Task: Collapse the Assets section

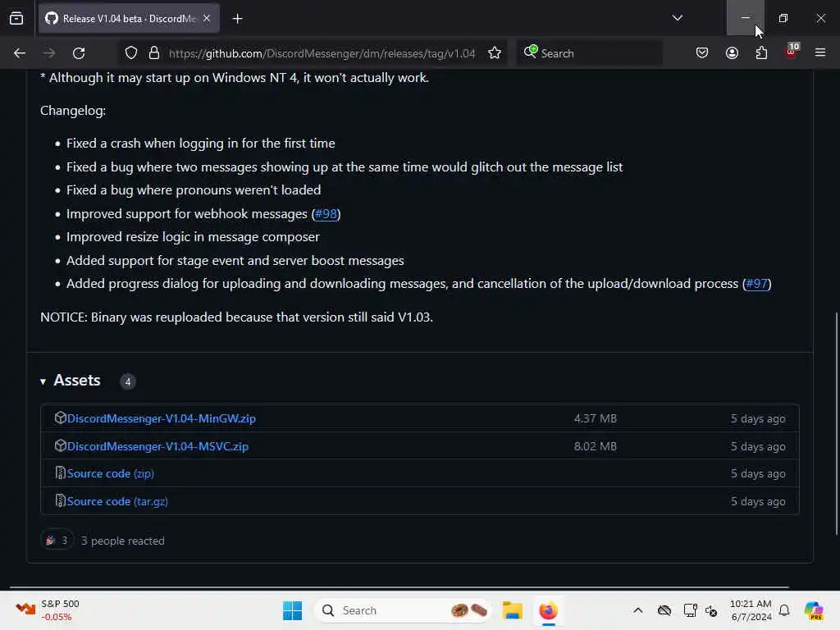Action: click(x=71, y=381)
